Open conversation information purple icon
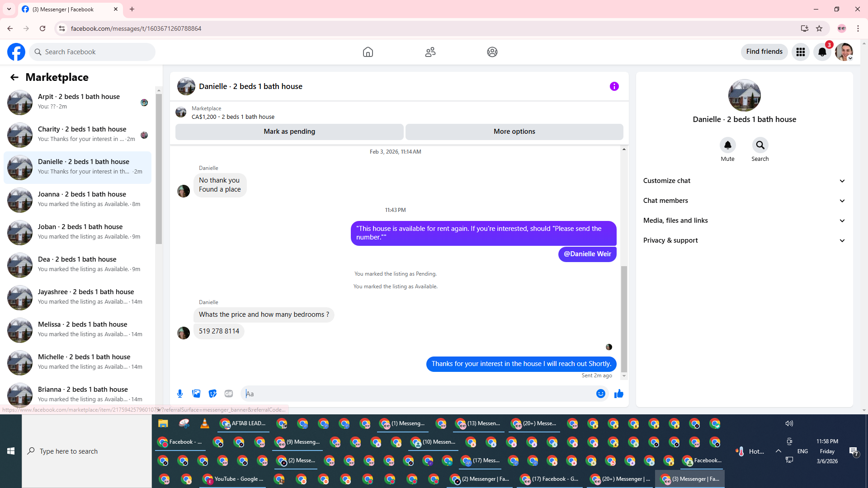Screen dimensions: 868x488 coord(614,86)
